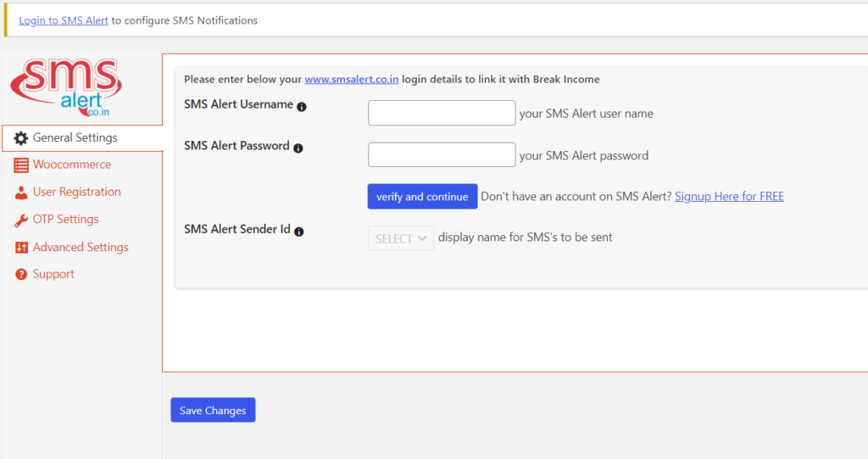Screen dimensions: 868x459
Task: Focus the SMS Alert Password field
Action: pyautogui.click(x=442, y=154)
